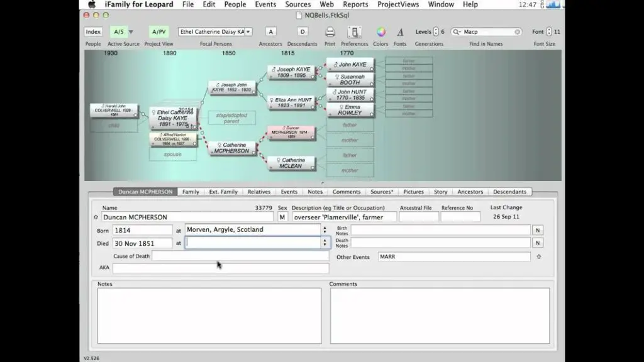Click the Index button
Image resolution: width=644 pixels, height=362 pixels.
[93, 31]
